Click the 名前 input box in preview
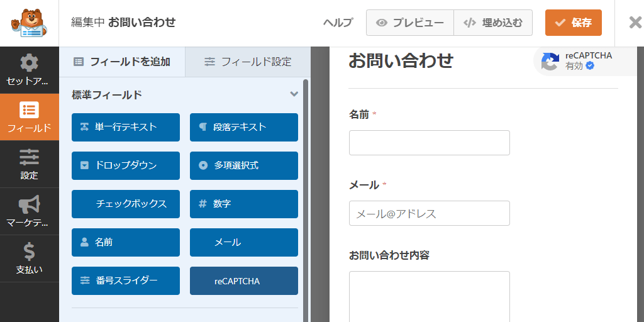This screenshot has width=644, height=322. click(x=429, y=143)
